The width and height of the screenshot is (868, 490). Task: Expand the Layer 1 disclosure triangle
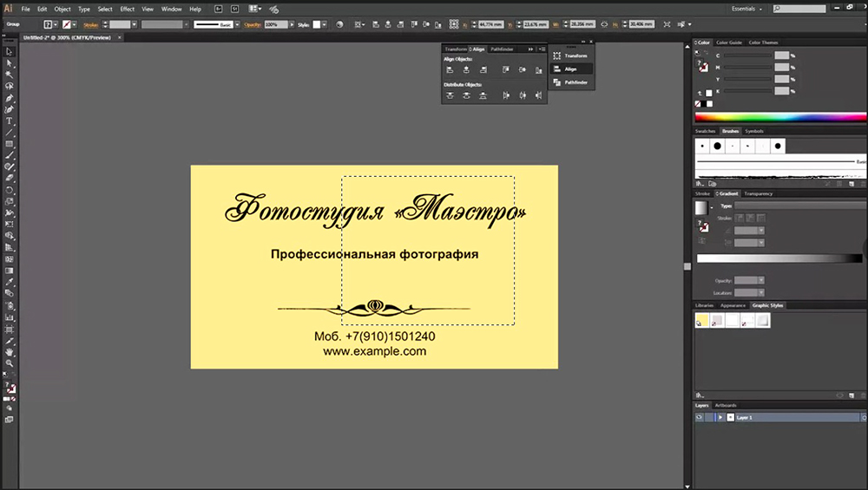(720, 417)
